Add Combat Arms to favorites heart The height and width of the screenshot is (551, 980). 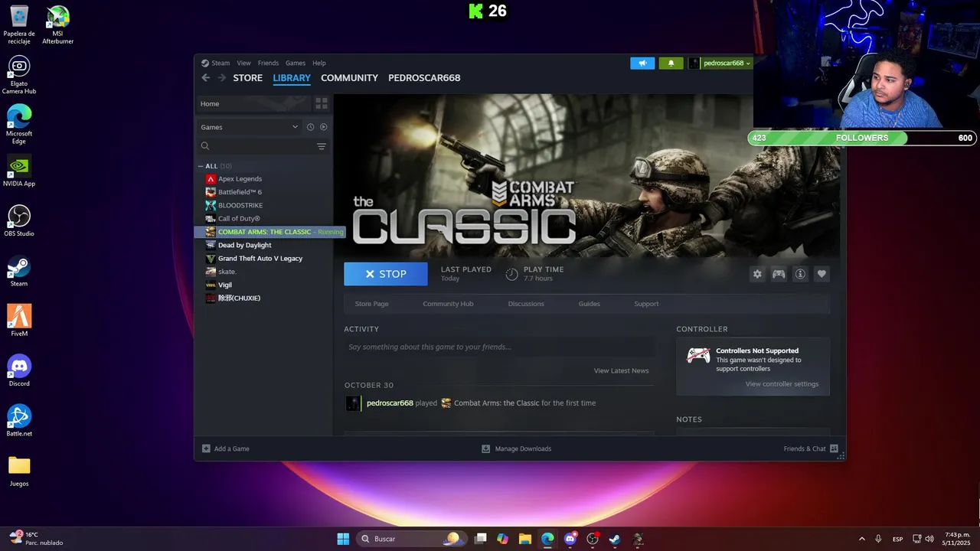822,274
